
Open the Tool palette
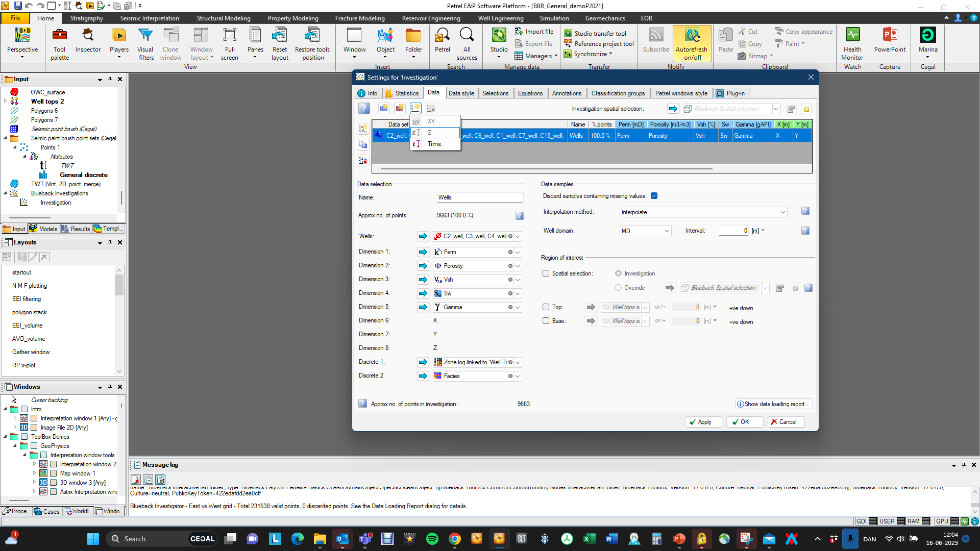60,44
